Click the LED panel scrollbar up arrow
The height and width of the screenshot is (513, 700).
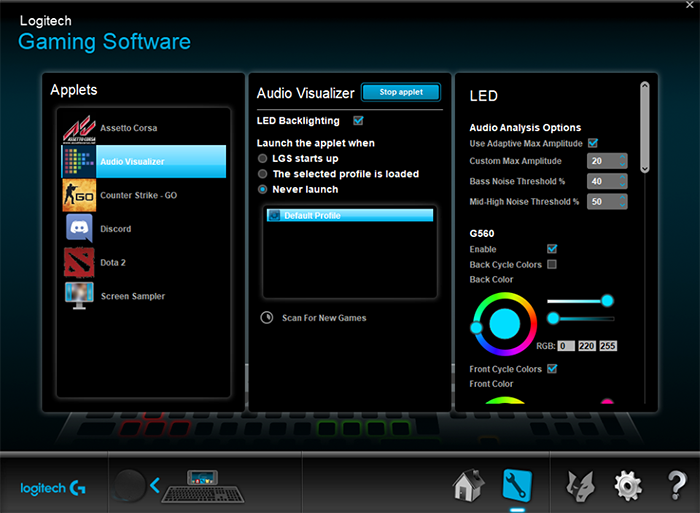point(645,85)
